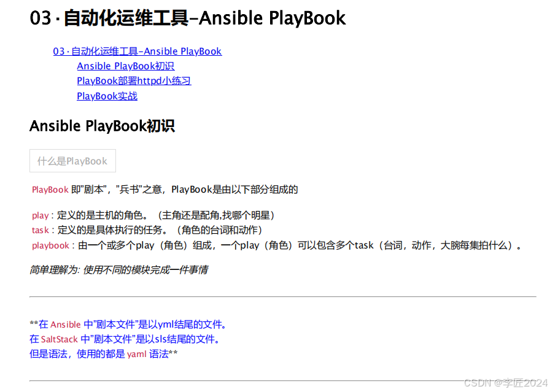The width and height of the screenshot is (550, 392).
Task: Click the text '中"剧本文件"是以yml结尾的文件。'
Action: [156, 325]
